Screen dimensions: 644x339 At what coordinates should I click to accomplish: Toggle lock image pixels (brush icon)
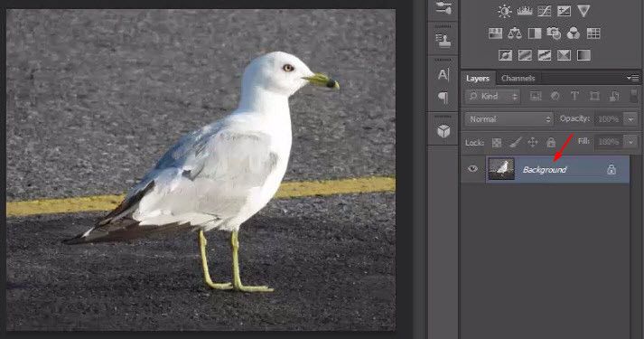click(515, 143)
